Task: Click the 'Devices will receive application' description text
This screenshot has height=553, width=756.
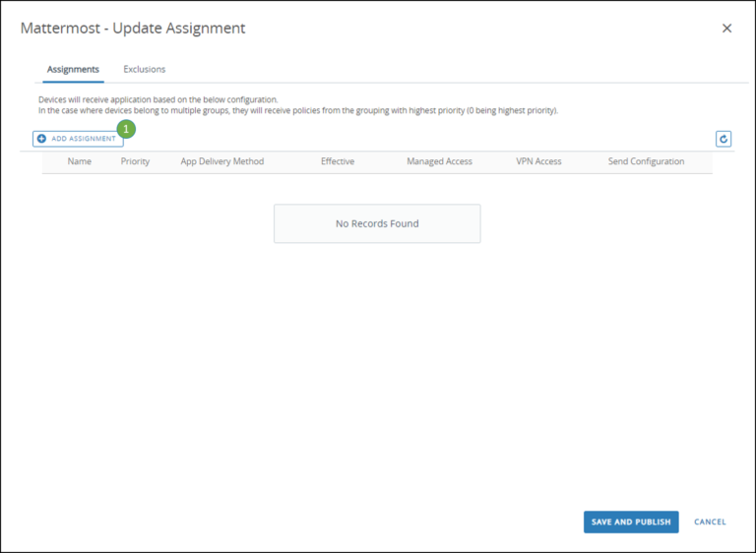Action: point(157,99)
